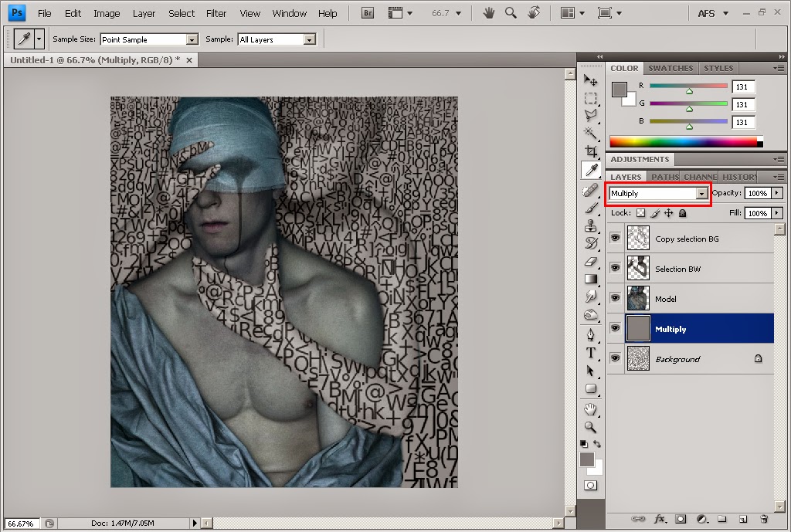Select the Crop tool in the toolbox
791x532 pixels.
[x=591, y=151]
